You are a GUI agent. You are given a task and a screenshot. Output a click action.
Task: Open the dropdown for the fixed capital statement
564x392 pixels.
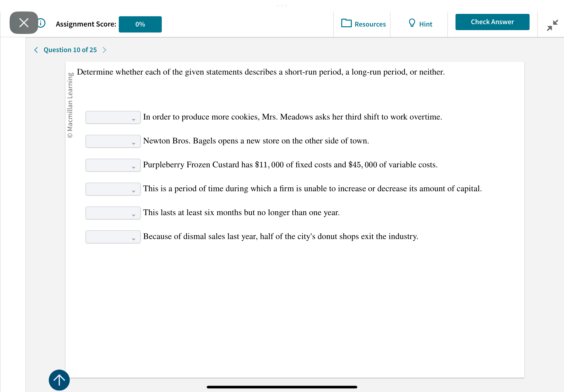pyautogui.click(x=113, y=189)
